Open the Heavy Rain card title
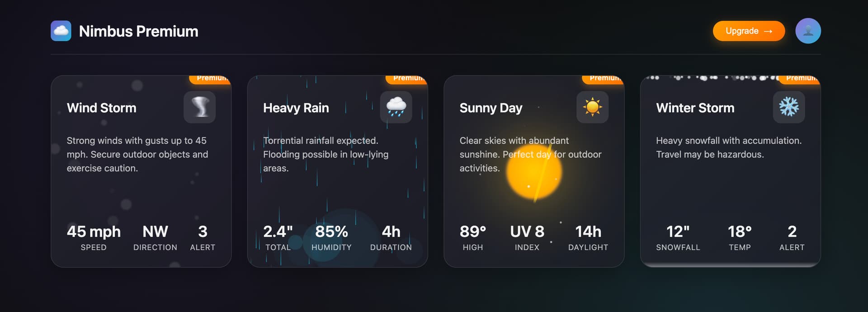This screenshot has height=312, width=868. pyautogui.click(x=296, y=108)
